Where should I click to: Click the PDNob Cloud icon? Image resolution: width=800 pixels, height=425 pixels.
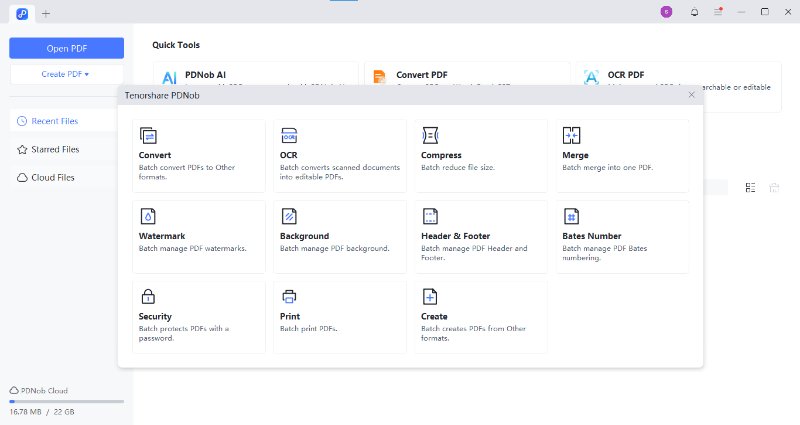(x=14, y=391)
